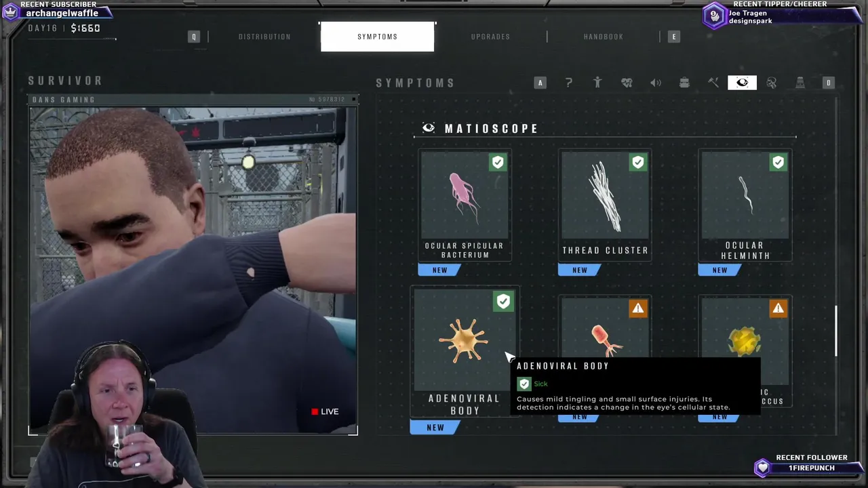Select the backpack symptom category
Viewport: 868px width, 488px height.
(x=684, y=83)
